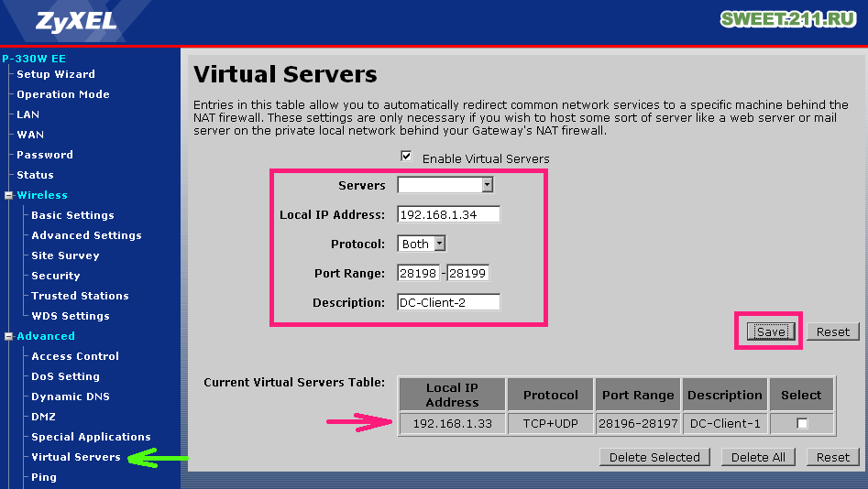This screenshot has height=489, width=868.
Task: Collapse the Wireless tree section
Action: (8, 195)
